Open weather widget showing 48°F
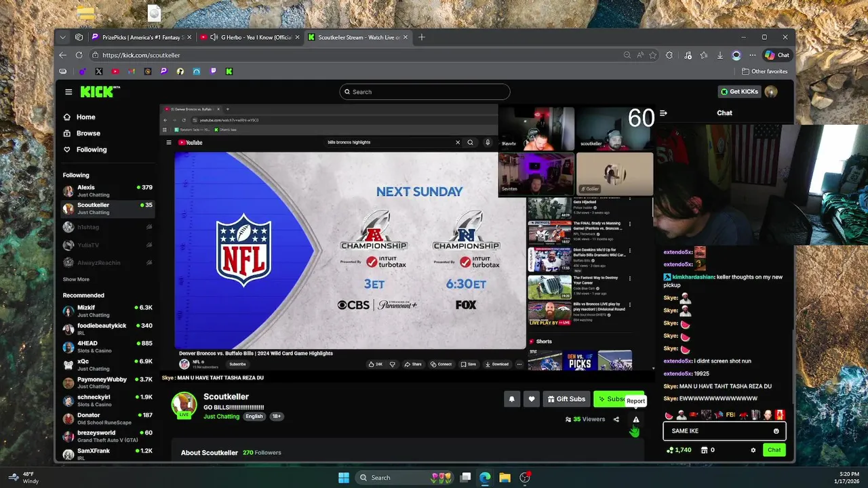This screenshot has height=488, width=868. (24, 477)
